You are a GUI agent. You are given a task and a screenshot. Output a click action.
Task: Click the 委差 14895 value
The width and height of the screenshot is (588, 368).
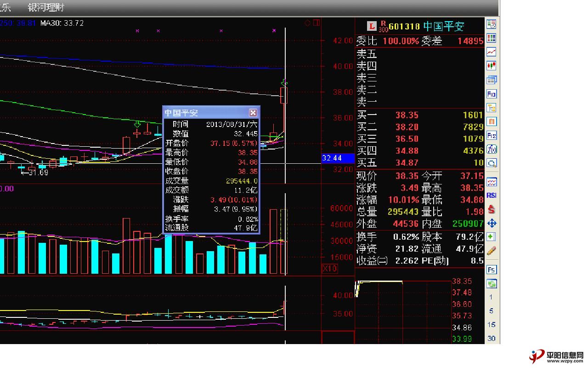coord(470,41)
